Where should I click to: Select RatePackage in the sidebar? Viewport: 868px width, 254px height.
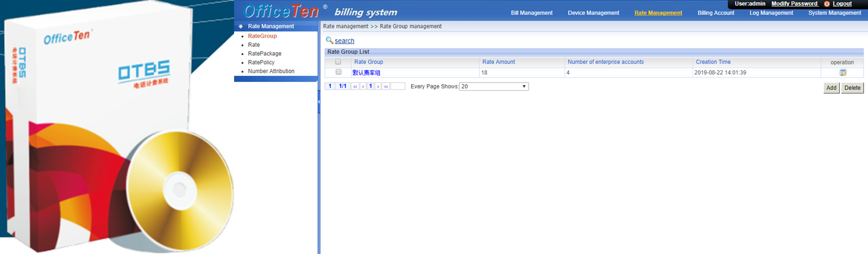265,54
